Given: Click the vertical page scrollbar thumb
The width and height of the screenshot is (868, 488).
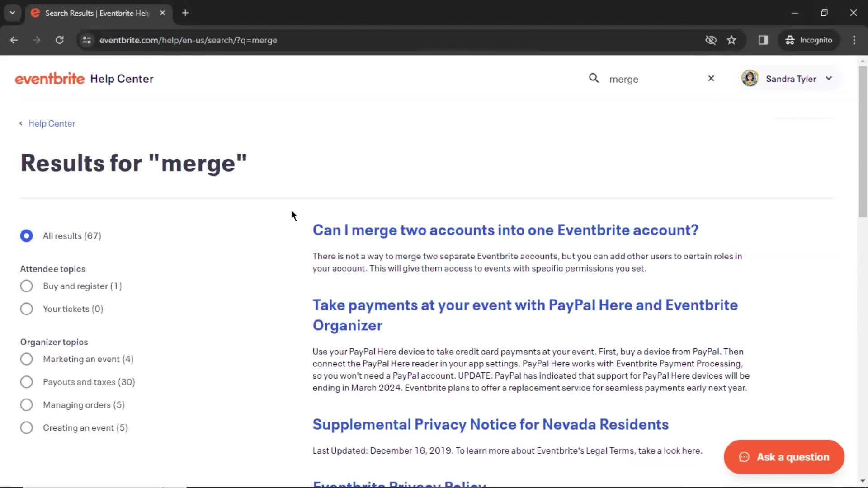Looking at the screenshot, I should [x=863, y=142].
